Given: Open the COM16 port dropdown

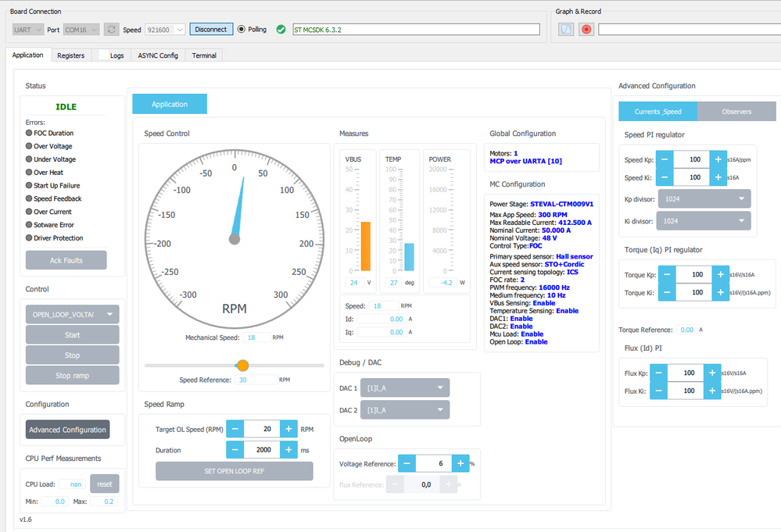Looking at the screenshot, I should (x=81, y=30).
